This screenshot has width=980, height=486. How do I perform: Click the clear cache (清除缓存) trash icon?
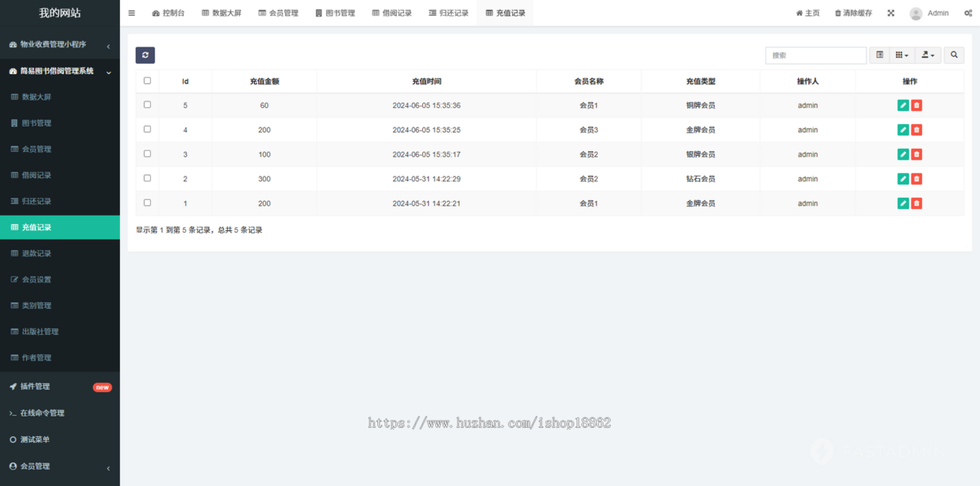pyautogui.click(x=838, y=12)
